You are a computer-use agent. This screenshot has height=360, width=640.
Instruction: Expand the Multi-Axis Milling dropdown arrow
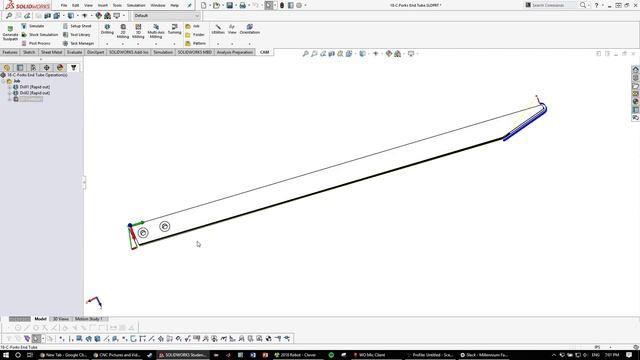[156, 44]
